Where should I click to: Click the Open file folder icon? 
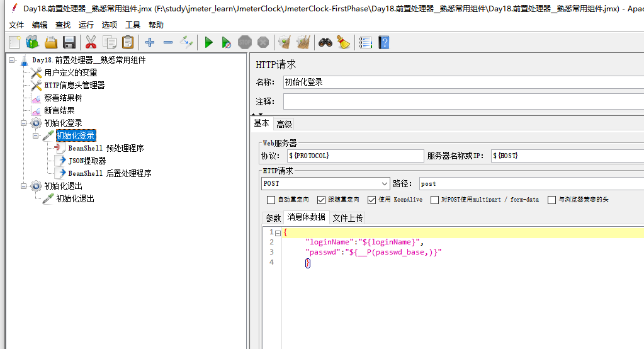click(51, 42)
